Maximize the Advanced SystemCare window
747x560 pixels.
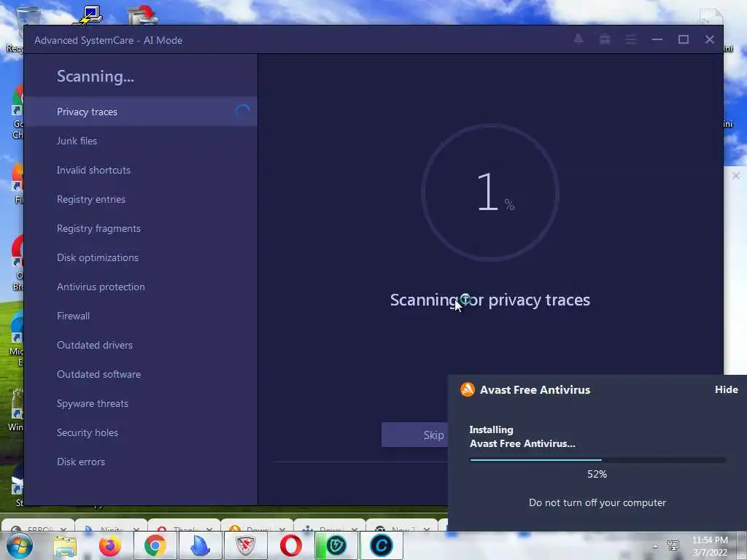pos(683,39)
